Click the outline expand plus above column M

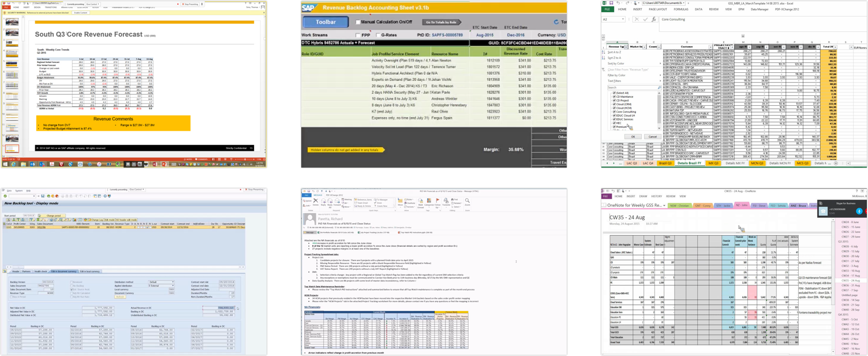pos(743,36)
